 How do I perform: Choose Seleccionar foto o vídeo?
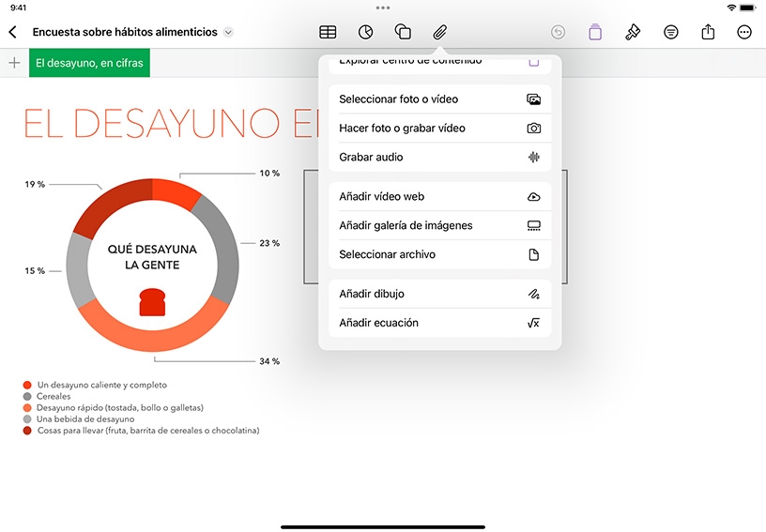[439, 99]
